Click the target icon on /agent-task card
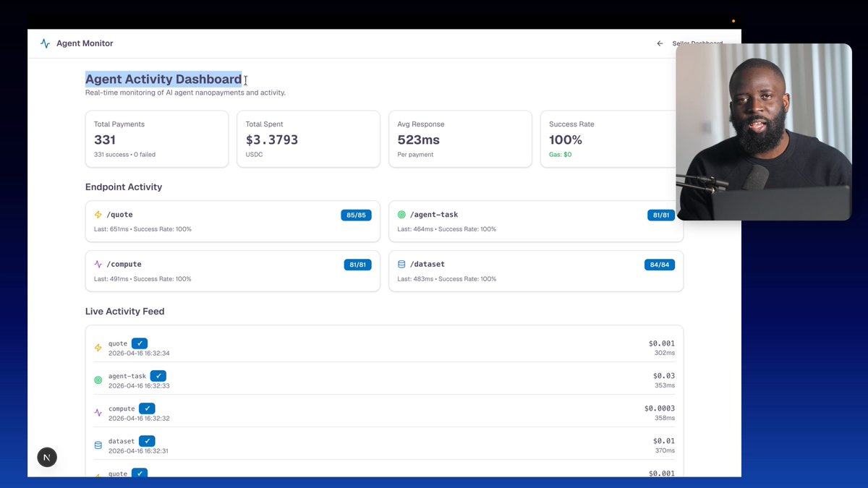Viewport: 868px width, 488px height. pyautogui.click(x=401, y=215)
